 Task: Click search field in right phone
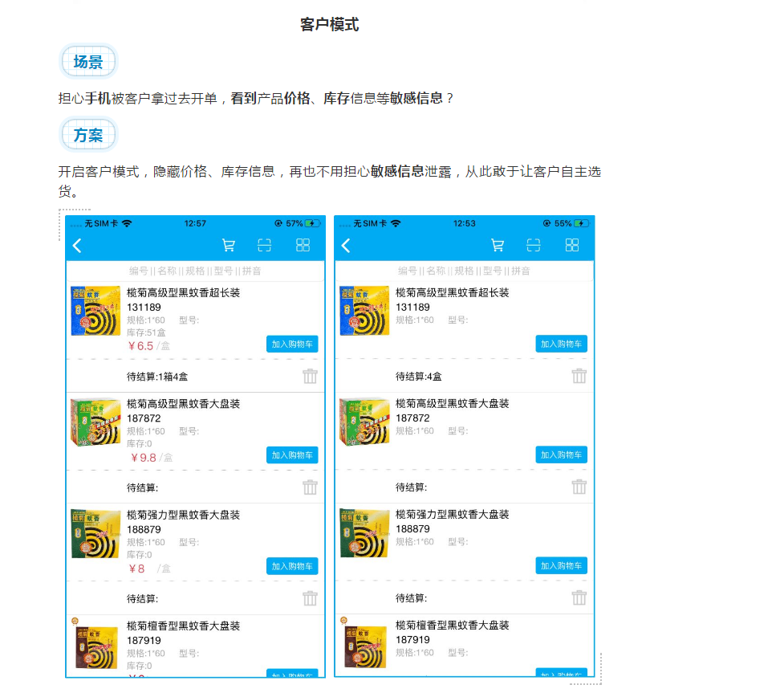(x=465, y=271)
